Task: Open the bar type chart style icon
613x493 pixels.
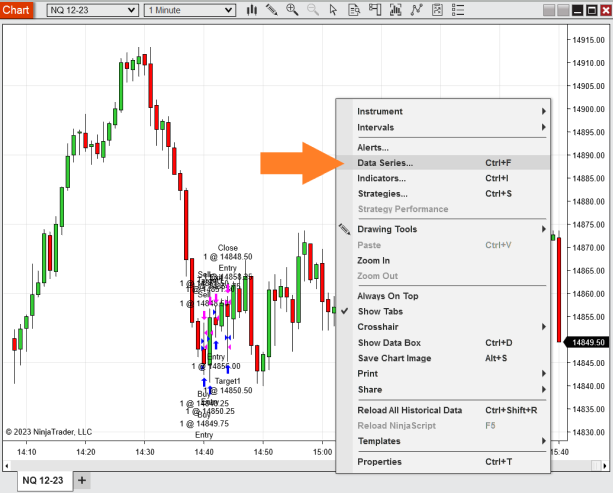Action: (x=252, y=10)
